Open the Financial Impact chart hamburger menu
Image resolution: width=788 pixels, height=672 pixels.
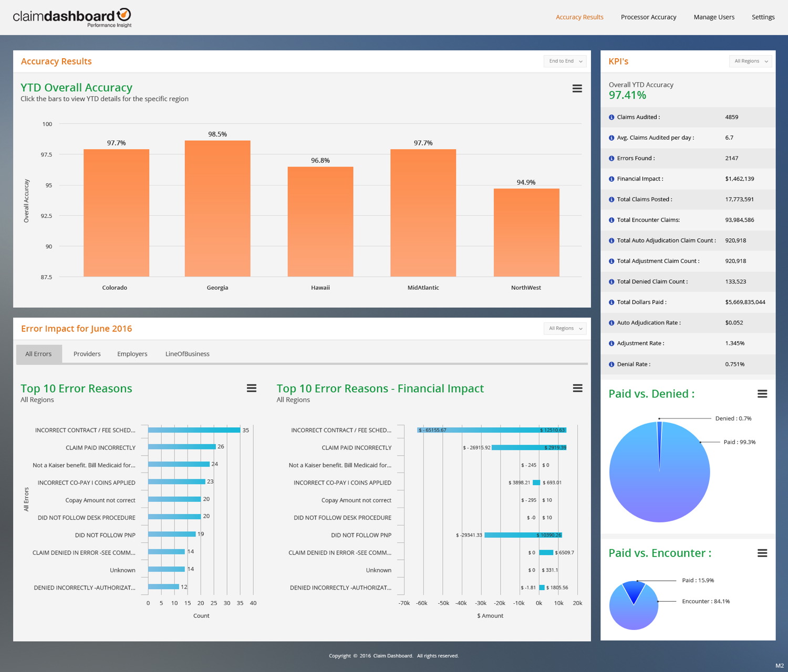pos(577,388)
